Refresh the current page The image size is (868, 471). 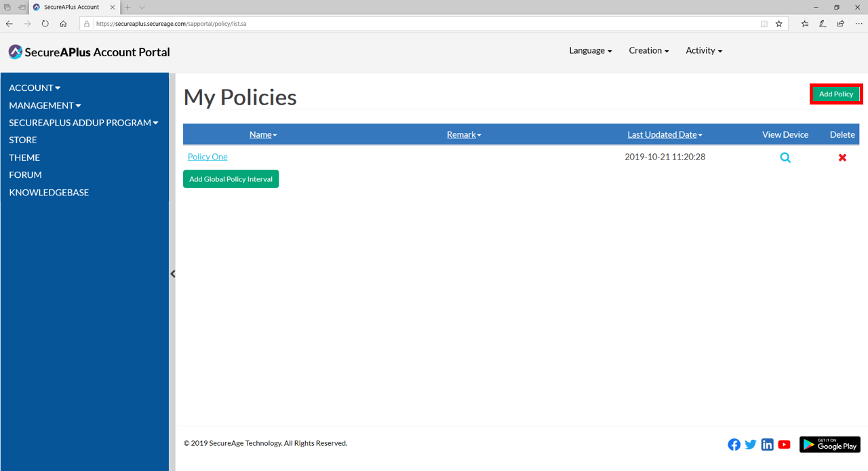point(45,23)
